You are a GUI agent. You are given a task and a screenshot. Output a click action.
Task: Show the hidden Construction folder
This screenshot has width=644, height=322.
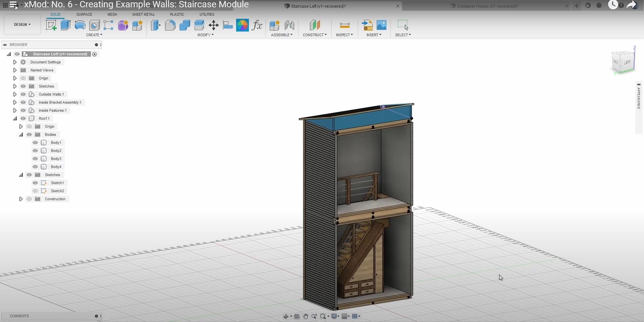point(29,199)
